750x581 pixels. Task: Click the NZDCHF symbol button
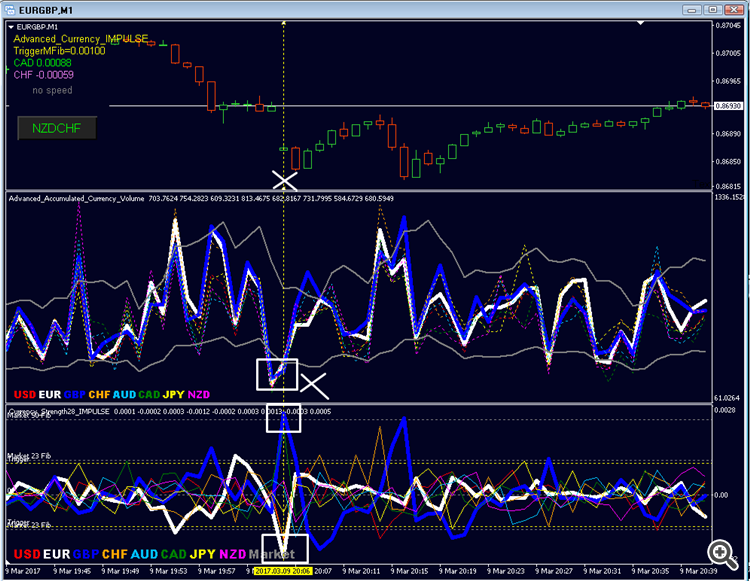[x=57, y=128]
